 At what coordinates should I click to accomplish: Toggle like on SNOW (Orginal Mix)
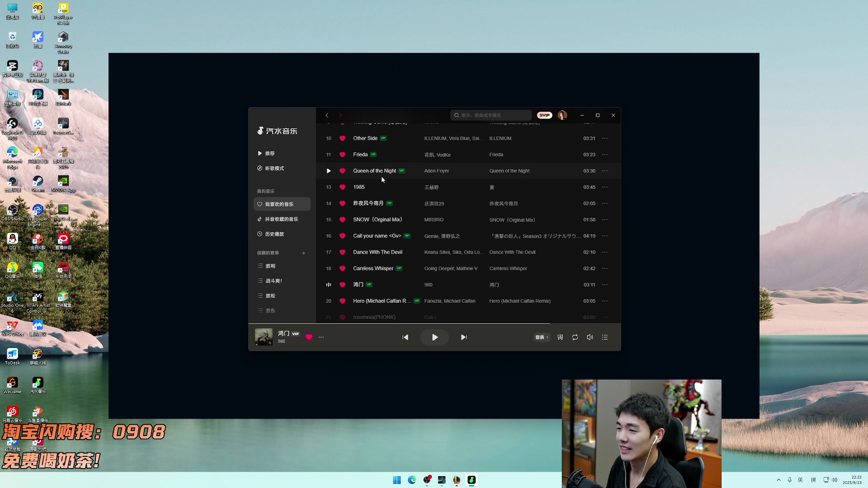click(342, 220)
